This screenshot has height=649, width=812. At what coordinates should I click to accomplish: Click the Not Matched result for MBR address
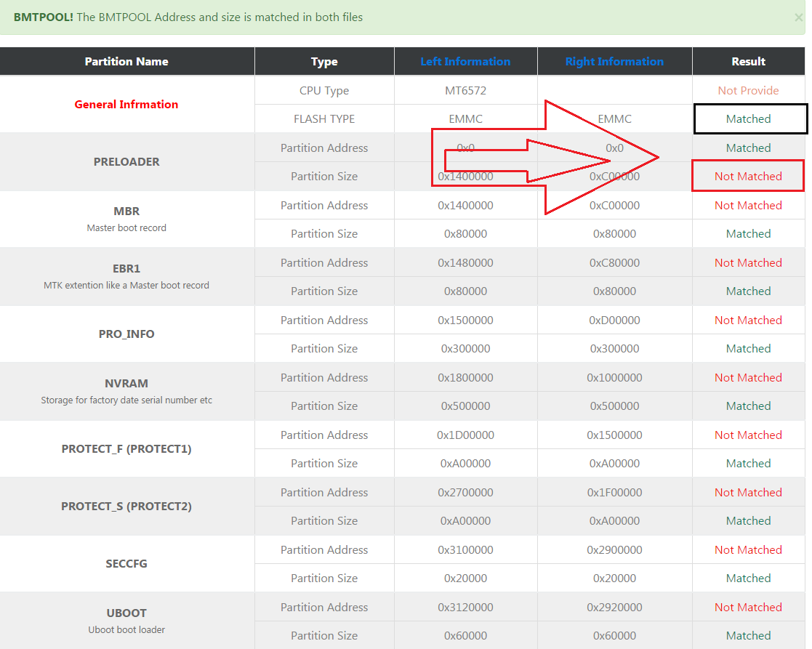click(x=748, y=206)
